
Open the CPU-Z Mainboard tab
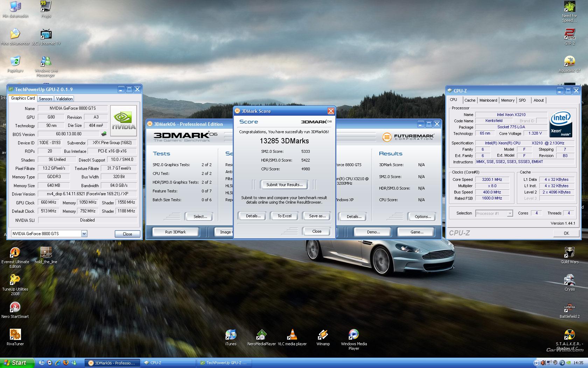(x=488, y=100)
